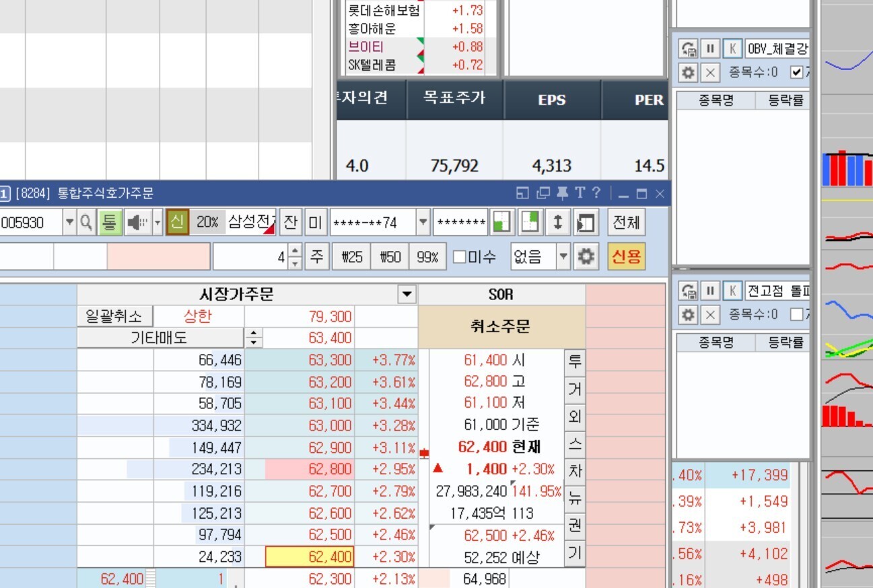Pause the 전고점 돌파 condition search
873x588 pixels.
point(710,291)
